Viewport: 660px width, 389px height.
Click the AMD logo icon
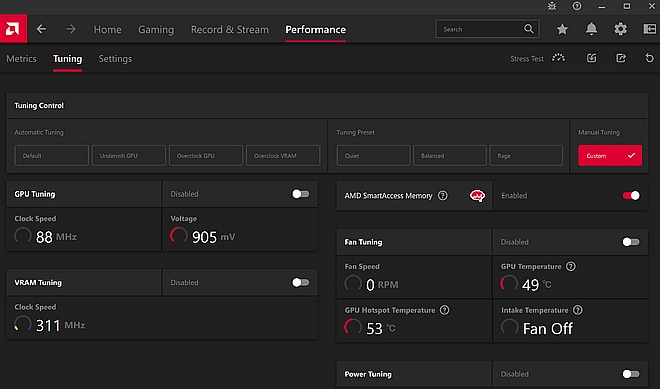pos(13,29)
